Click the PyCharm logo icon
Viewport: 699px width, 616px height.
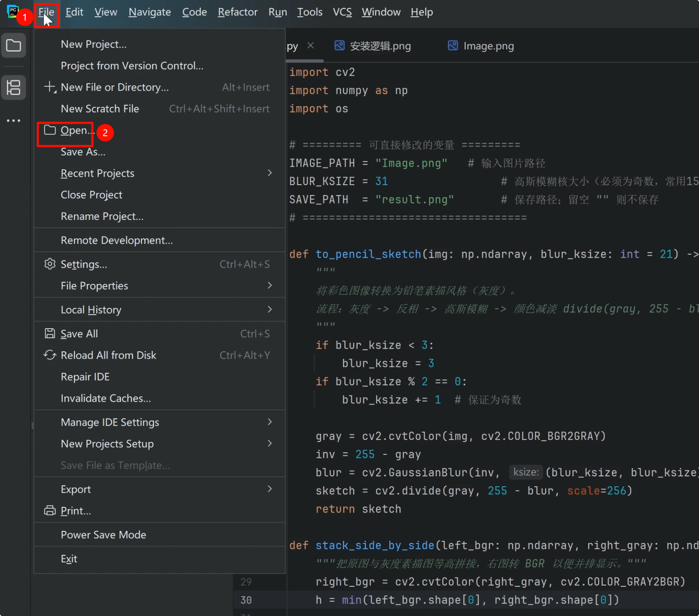click(x=13, y=11)
